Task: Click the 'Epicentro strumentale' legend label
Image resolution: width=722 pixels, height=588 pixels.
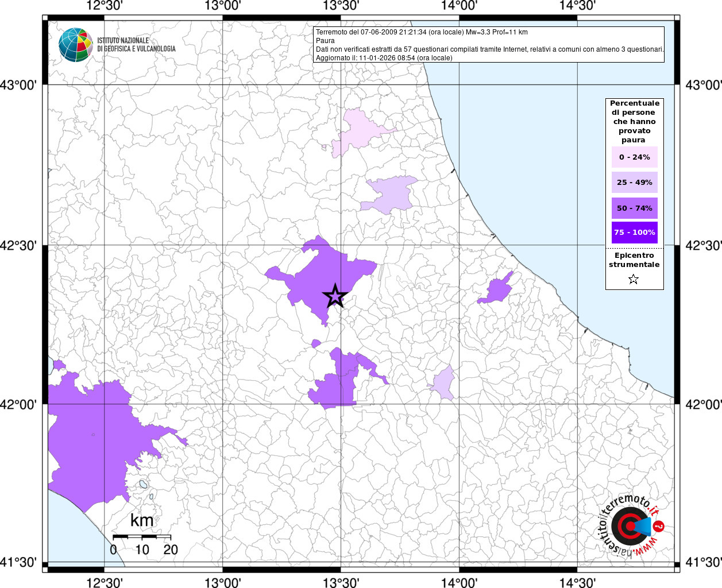Action: click(x=634, y=260)
